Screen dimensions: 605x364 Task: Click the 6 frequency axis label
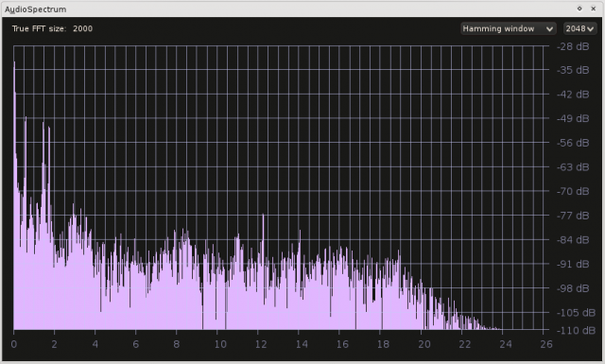coord(136,344)
